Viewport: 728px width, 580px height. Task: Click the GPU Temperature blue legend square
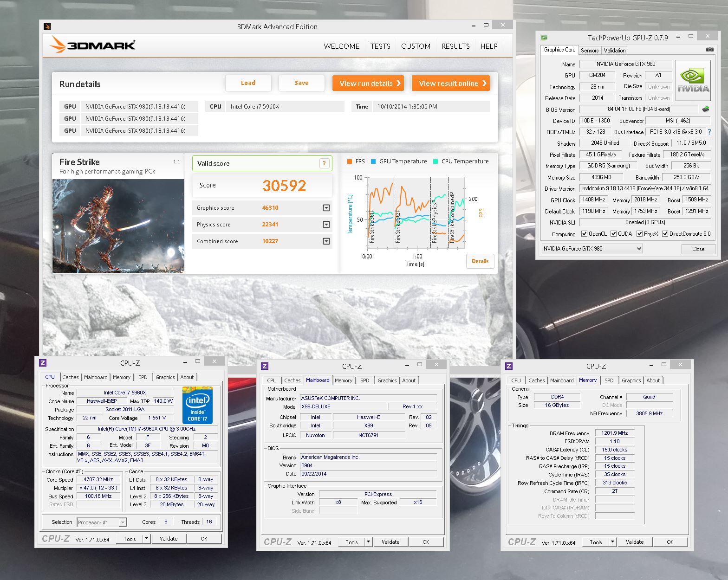tap(373, 161)
